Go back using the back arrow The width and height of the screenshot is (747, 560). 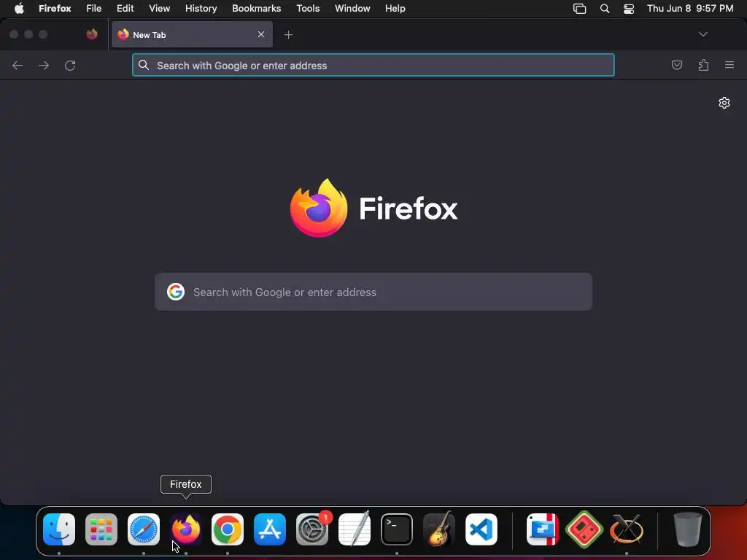[x=18, y=65]
